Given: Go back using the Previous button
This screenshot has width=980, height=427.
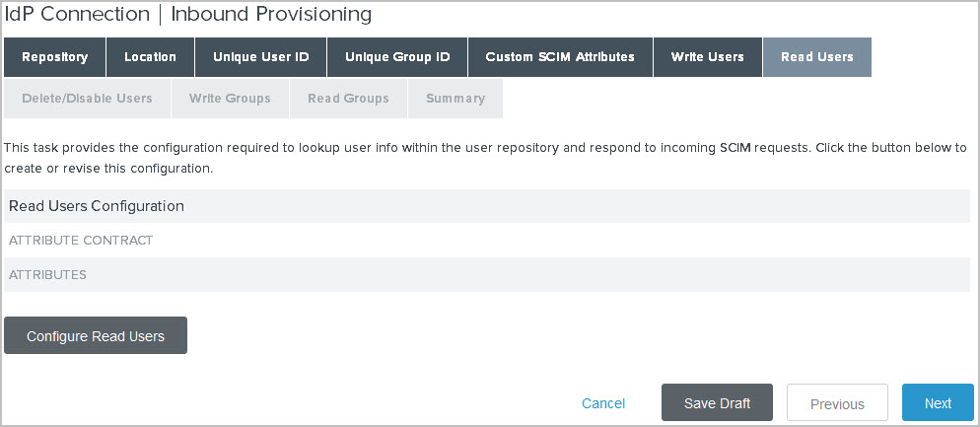Looking at the screenshot, I should 837,403.
